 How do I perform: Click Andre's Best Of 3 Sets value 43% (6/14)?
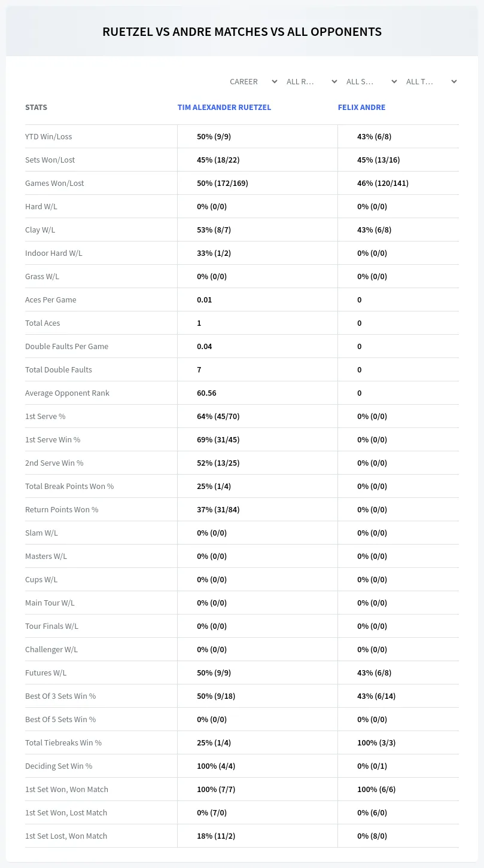(376, 696)
